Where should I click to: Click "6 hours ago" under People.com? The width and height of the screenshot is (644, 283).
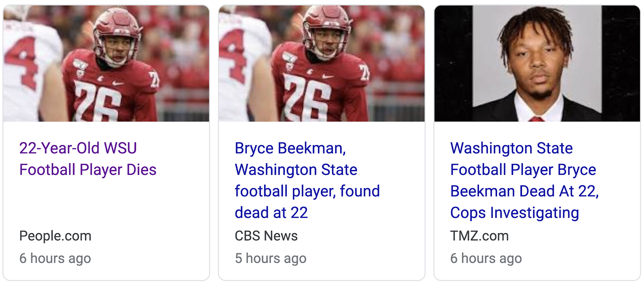(55, 258)
